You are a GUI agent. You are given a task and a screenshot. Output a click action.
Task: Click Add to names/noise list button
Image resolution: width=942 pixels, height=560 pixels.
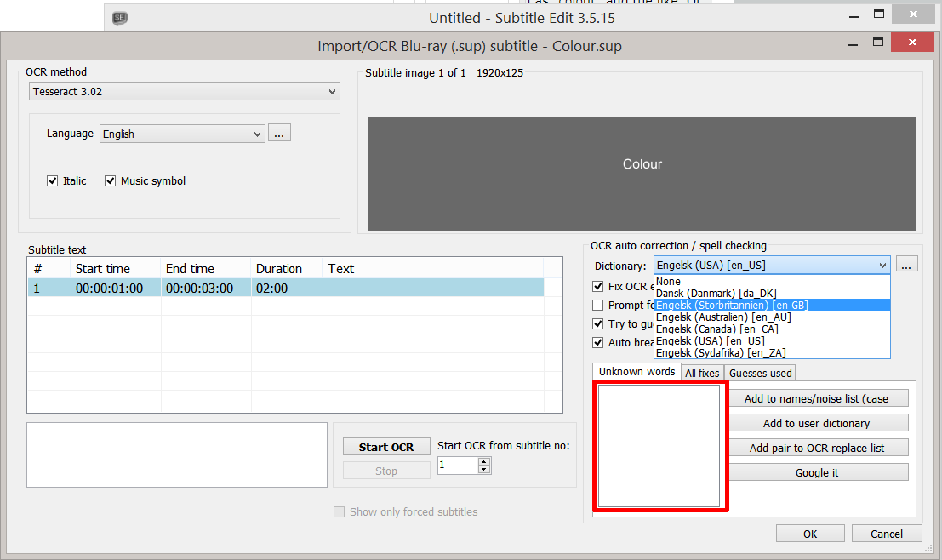(817, 398)
